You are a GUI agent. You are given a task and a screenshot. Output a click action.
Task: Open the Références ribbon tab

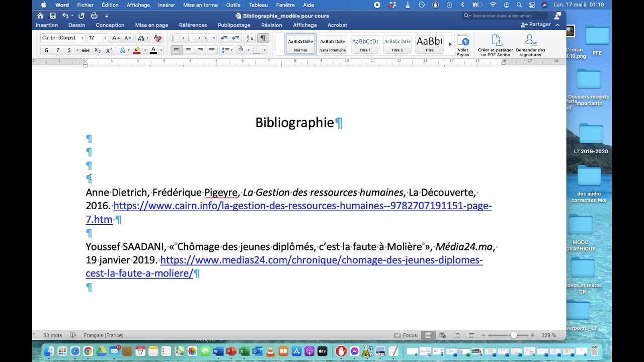(x=193, y=25)
